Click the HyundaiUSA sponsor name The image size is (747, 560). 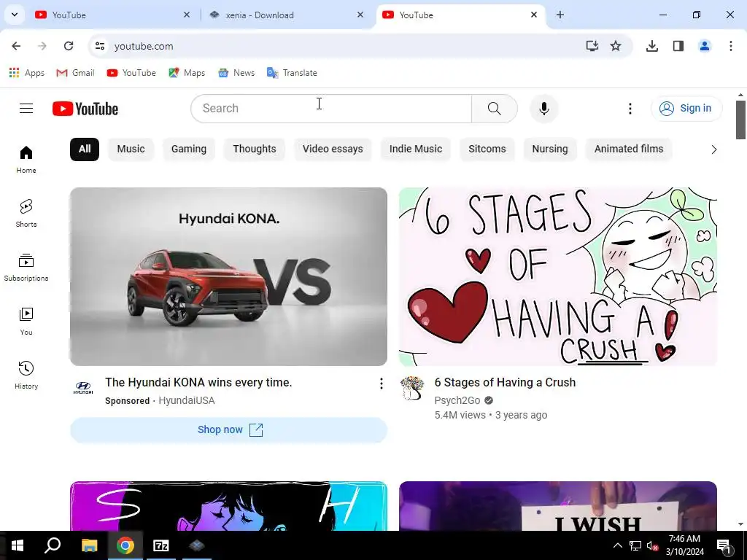186,400
